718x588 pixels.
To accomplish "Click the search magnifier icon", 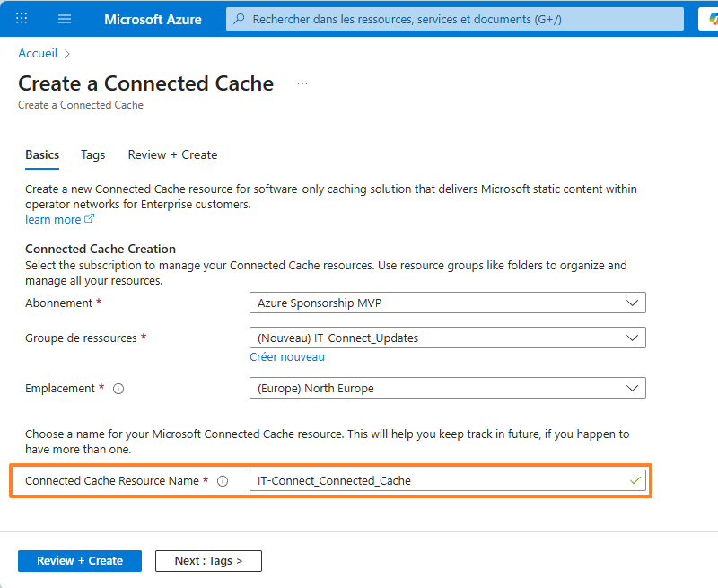I will pos(239,19).
